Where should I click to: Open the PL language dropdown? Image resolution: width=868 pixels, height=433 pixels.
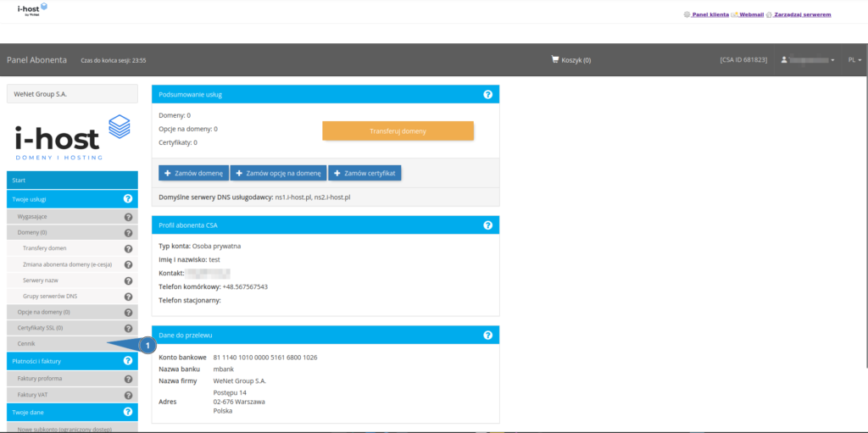(854, 60)
